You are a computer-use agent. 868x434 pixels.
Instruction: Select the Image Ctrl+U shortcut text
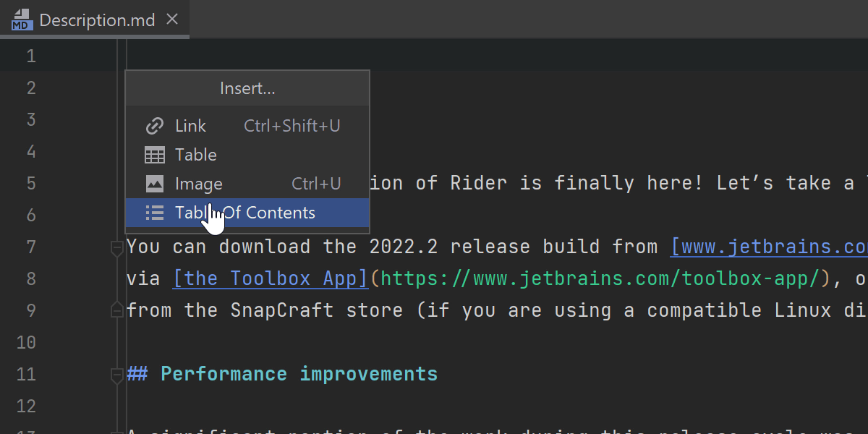pos(316,184)
